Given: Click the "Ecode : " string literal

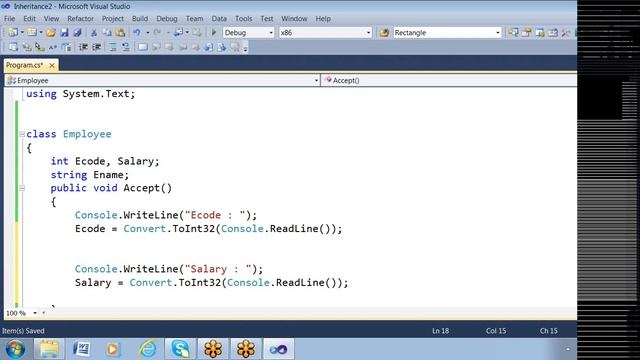Looking at the screenshot, I should [x=215, y=215].
